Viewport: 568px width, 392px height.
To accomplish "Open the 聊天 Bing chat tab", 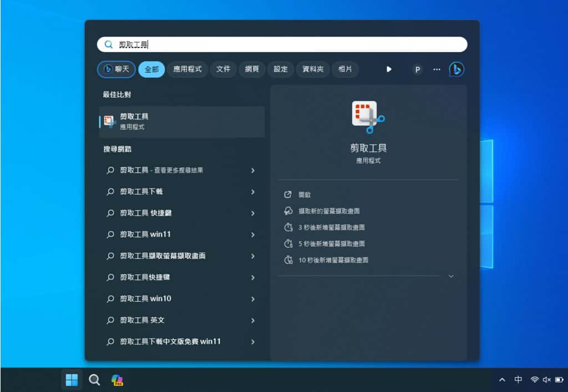I will (x=116, y=69).
